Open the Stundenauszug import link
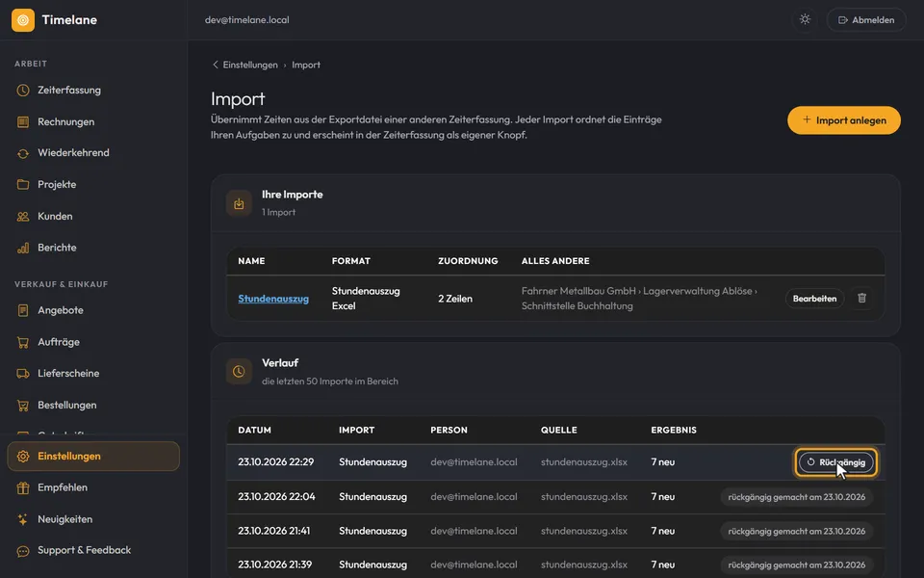This screenshot has width=924, height=578. (x=273, y=299)
